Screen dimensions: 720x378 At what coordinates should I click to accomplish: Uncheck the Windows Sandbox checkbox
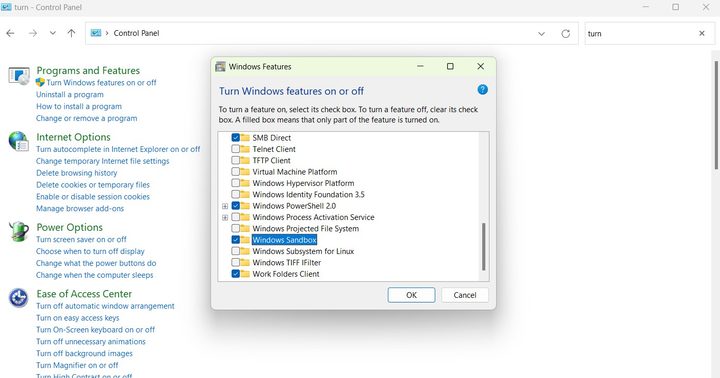click(236, 240)
